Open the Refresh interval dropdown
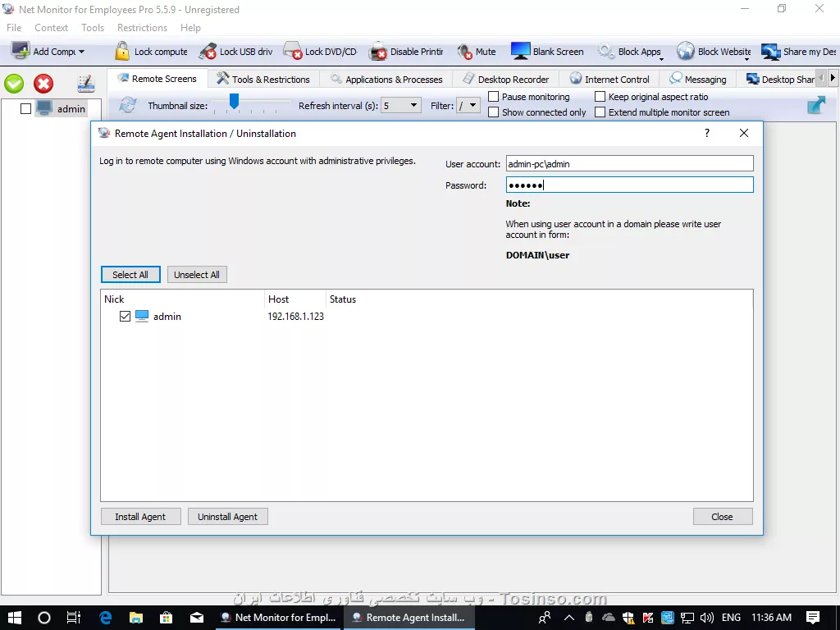840x630 pixels. coord(413,106)
